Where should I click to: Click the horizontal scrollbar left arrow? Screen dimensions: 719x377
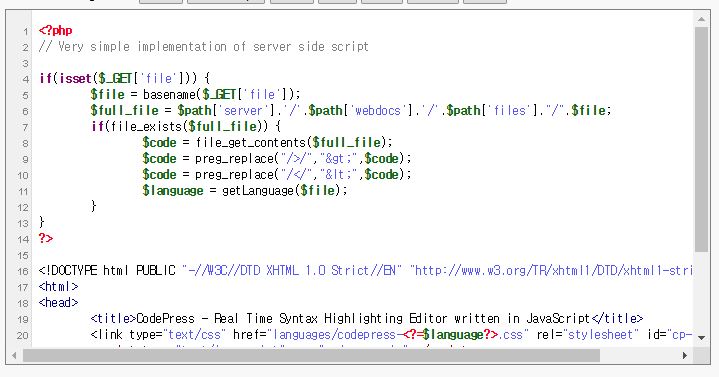[14, 355]
